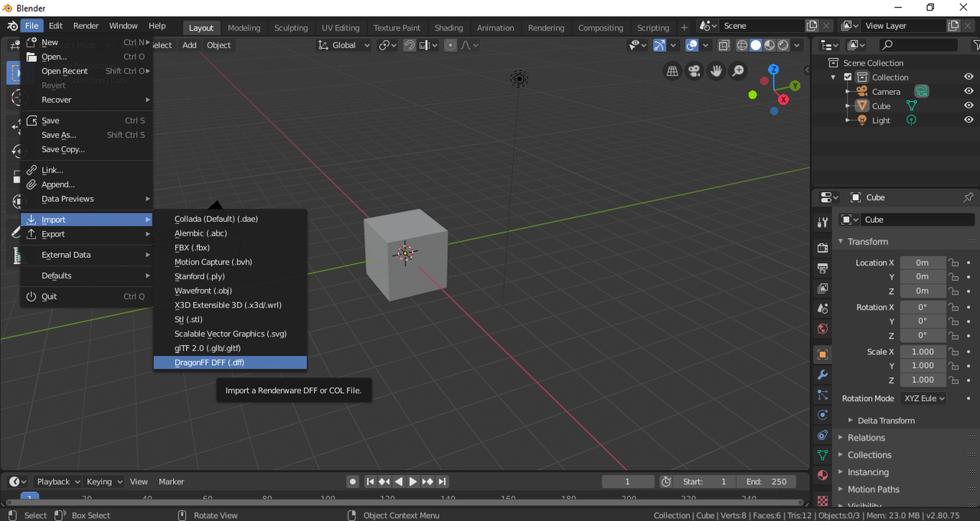Select FBX (.fbx) import entry
The width and height of the screenshot is (980, 521).
pos(230,248)
